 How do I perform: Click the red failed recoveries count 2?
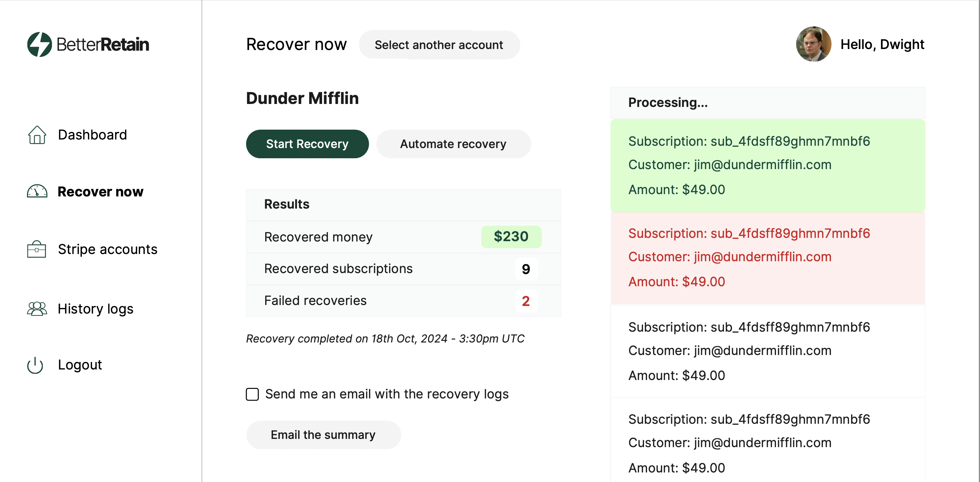[526, 301]
